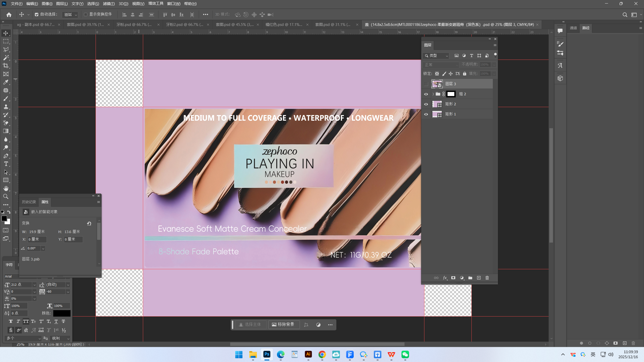The image size is (644, 362).
Task: Hide the 矩形 1 layer
Action: click(x=426, y=114)
